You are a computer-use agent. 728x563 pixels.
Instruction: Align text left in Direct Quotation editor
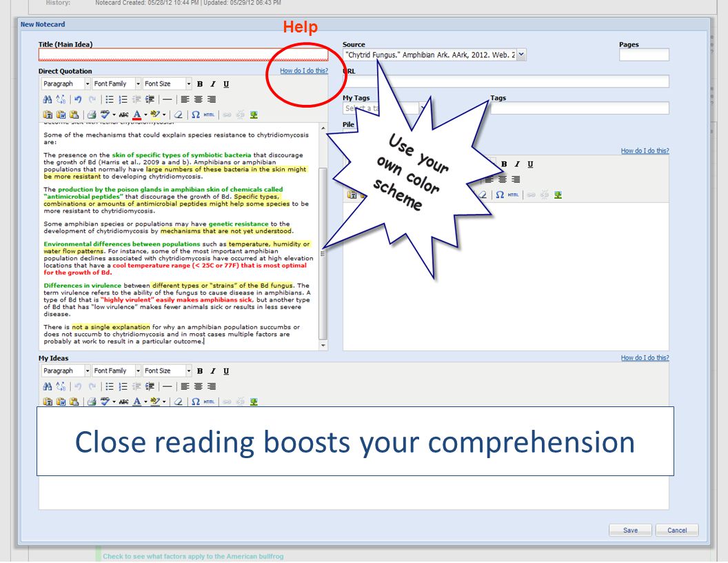point(185,99)
